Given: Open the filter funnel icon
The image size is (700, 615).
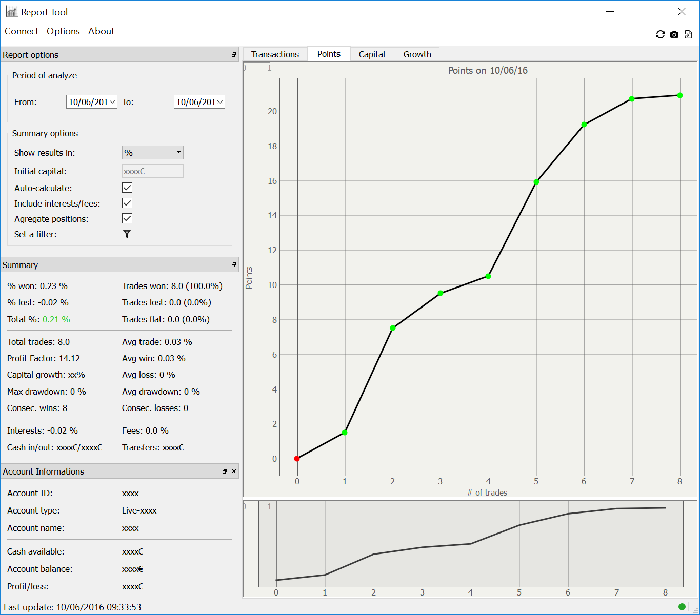Looking at the screenshot, I should point(127,234).
